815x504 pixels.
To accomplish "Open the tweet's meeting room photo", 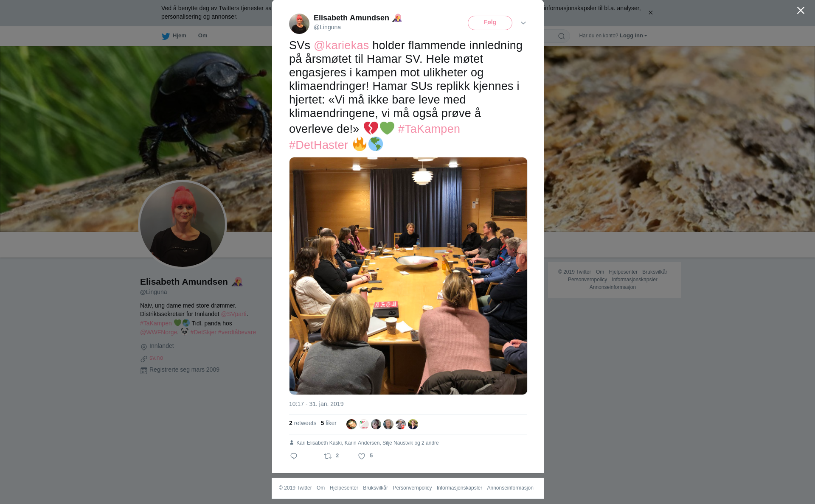I will coord(408,276).
